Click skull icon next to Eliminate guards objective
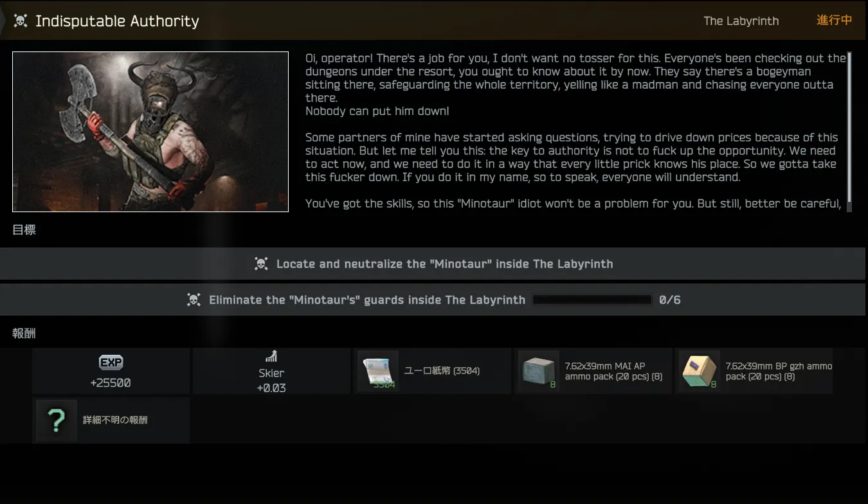 (194, 300)
